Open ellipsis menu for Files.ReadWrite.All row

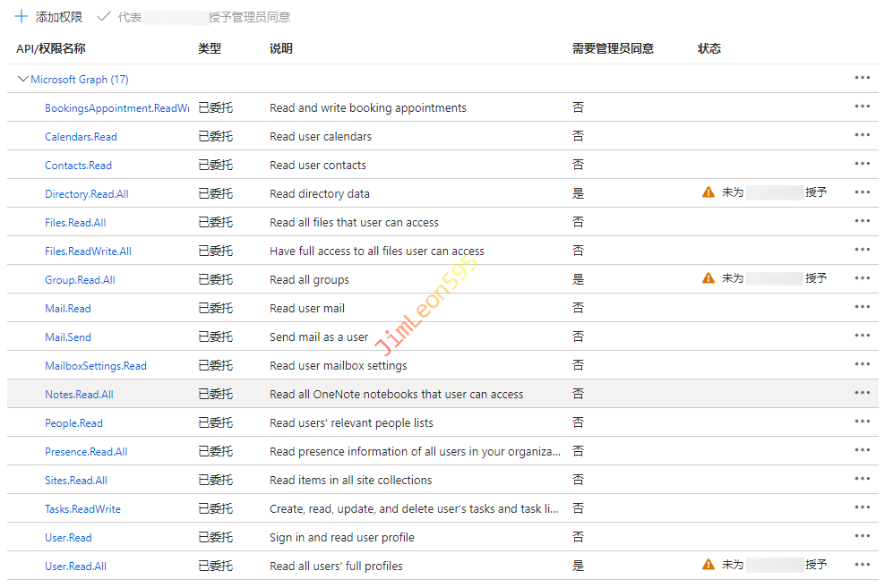(x=862, y=251)
